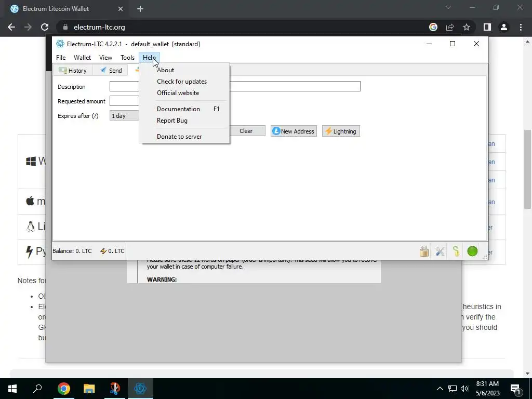Open a new Chrome tab

tap(140, 9)
